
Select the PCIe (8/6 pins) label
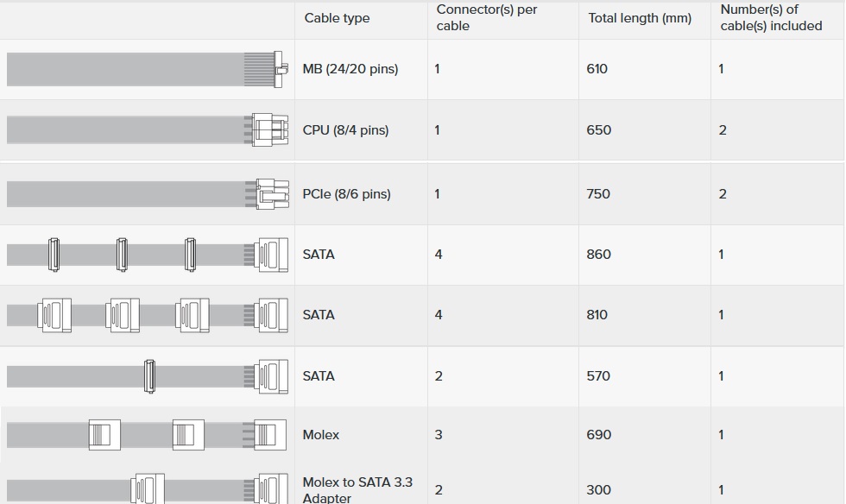click(x=346, y=194)
